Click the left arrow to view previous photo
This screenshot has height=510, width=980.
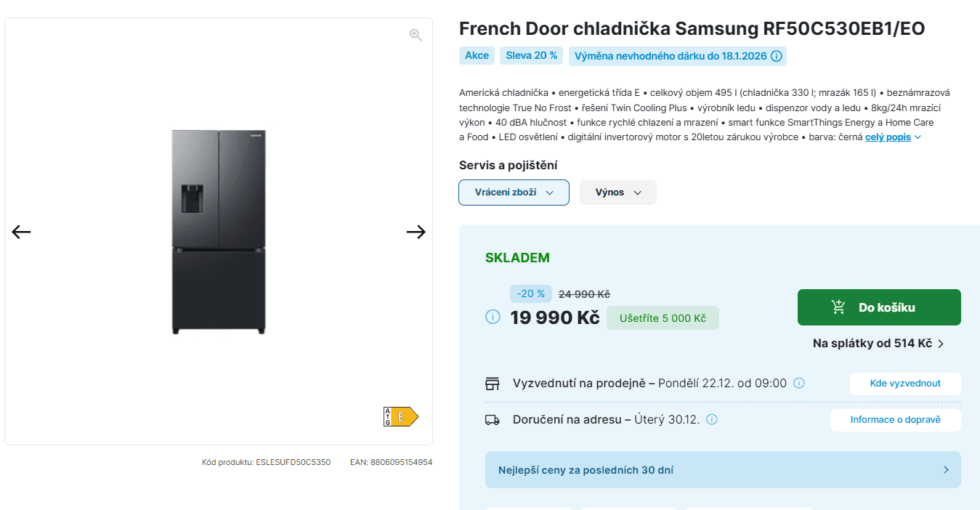[21, 231]
